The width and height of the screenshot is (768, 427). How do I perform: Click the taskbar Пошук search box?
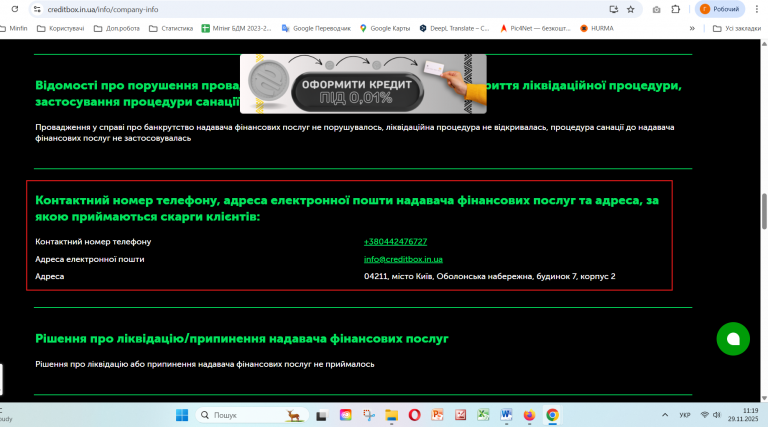click(252, 415)
